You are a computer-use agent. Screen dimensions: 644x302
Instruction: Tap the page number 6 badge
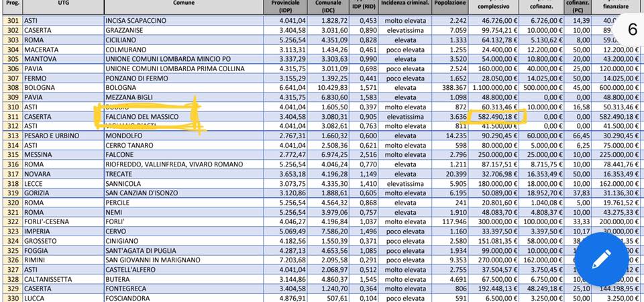click(x=632, y=30)
